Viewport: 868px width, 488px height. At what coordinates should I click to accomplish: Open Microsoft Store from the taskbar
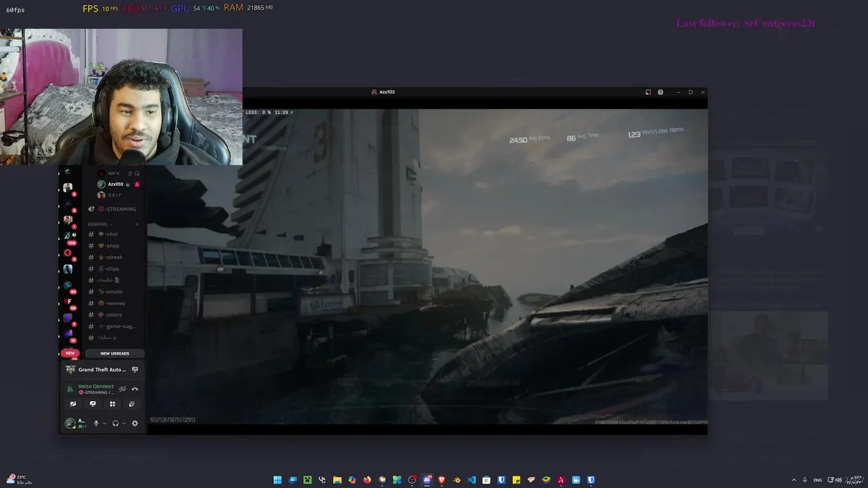point(486,480)
